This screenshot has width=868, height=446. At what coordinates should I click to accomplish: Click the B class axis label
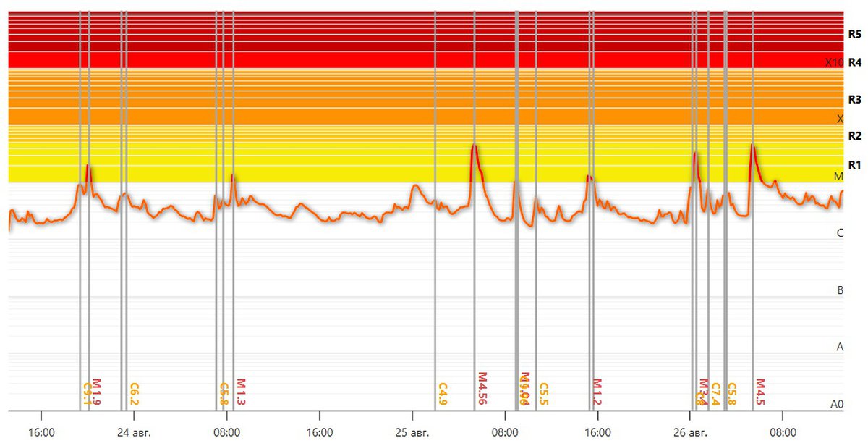click(x=840, y=290)
